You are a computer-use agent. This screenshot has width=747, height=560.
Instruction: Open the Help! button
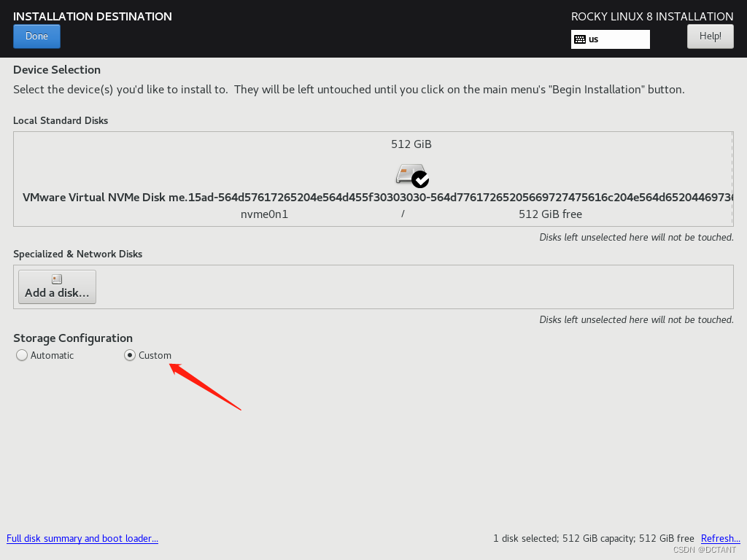pos(710,36)
